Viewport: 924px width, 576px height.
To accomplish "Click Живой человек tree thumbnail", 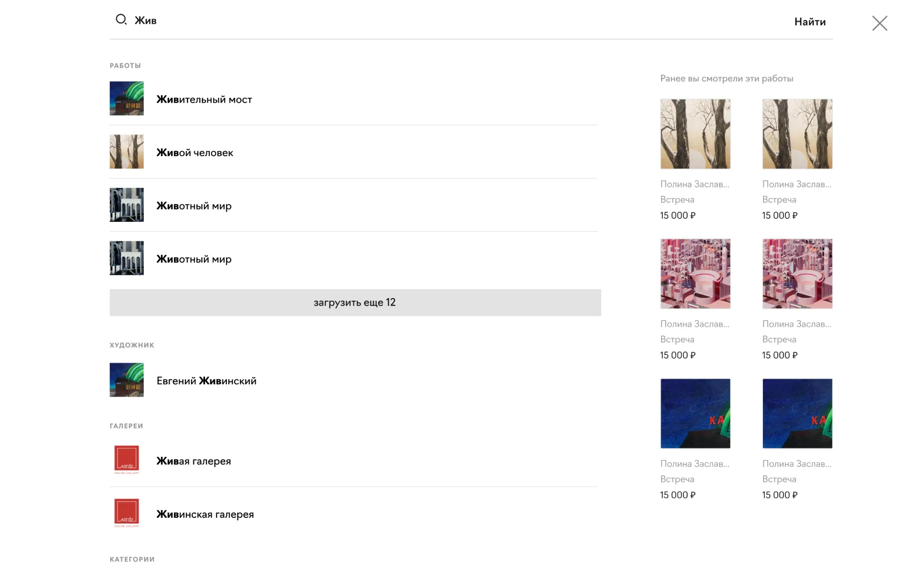I will 127,152.
